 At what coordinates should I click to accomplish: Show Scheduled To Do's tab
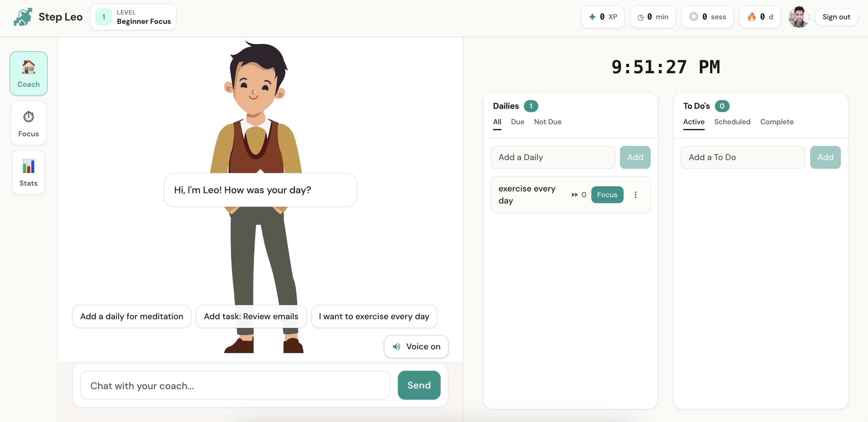click(x=732, y=122)
